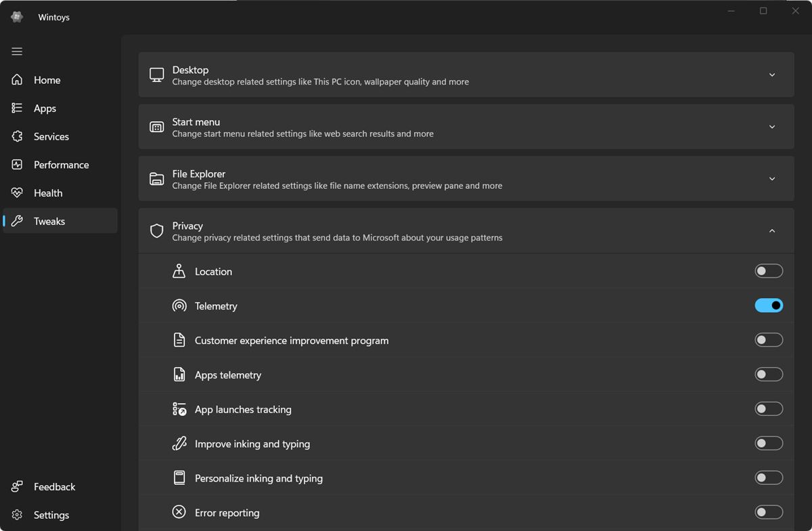Turn off the Telemetry switch
Screen dimensions: 812x531
coord(769,305)
